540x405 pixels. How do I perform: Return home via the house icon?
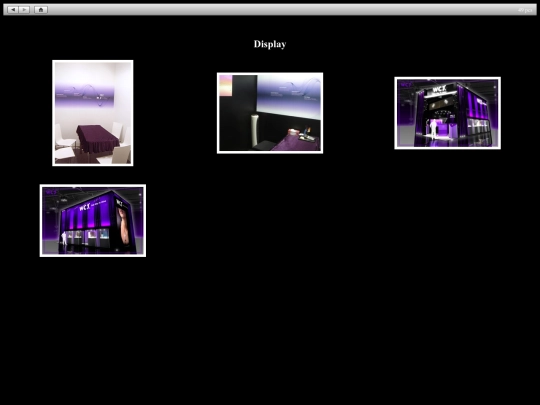(41, 10)
